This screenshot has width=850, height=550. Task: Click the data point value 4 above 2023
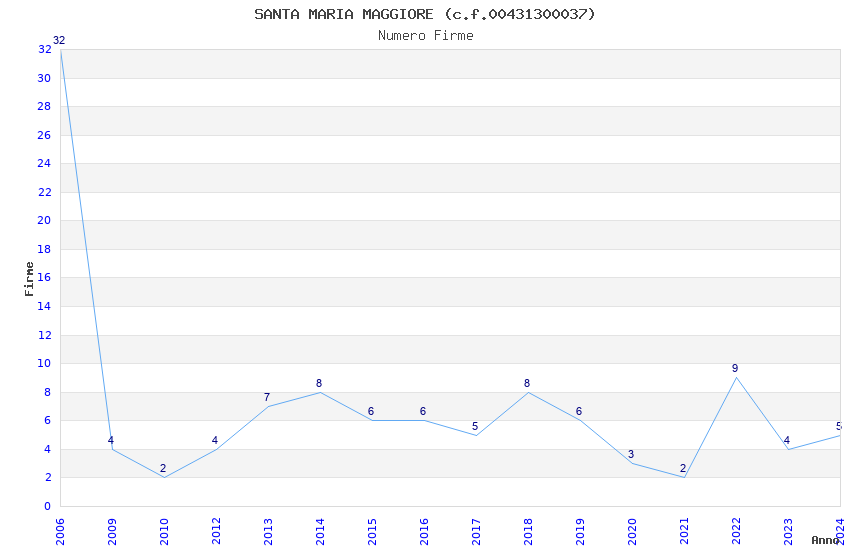pos(787,441)
